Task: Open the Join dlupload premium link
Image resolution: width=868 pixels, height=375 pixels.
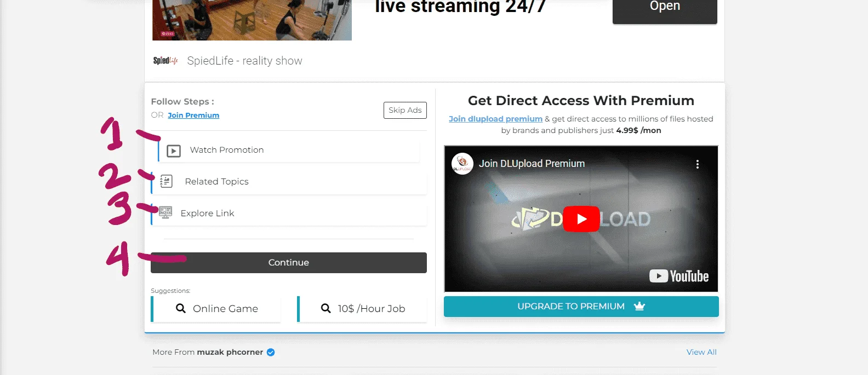Action: point(495,119)
